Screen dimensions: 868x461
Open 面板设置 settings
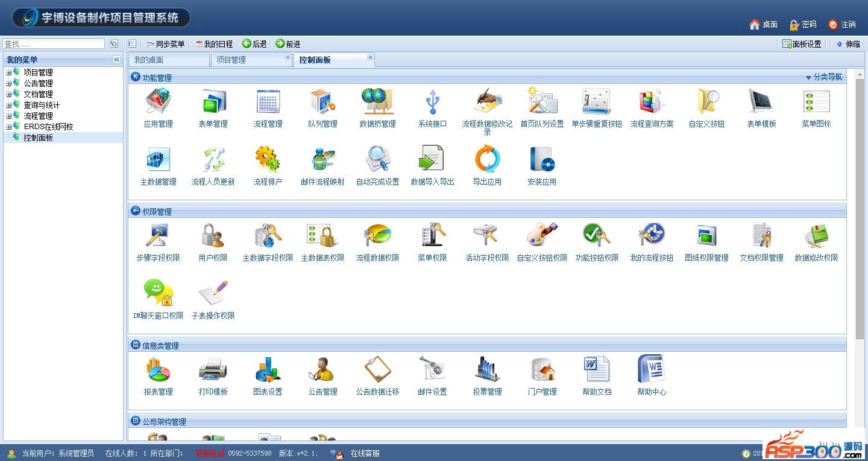[802, 44]
